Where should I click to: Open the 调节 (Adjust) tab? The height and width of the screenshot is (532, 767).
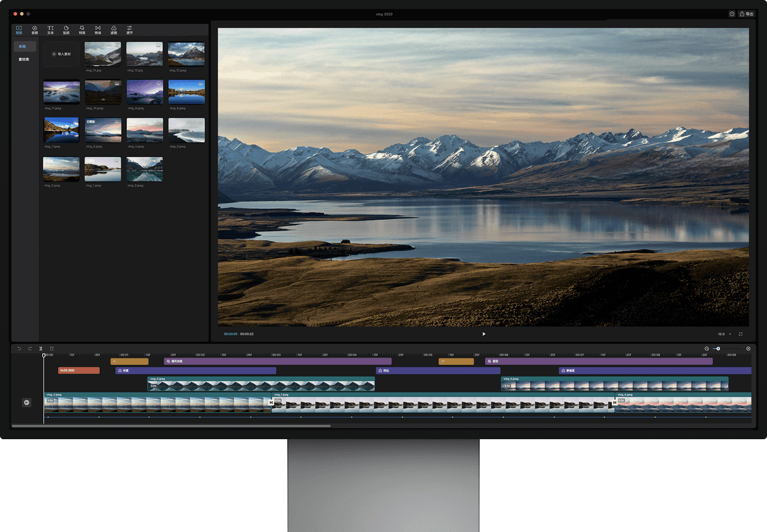pos(130,29)
